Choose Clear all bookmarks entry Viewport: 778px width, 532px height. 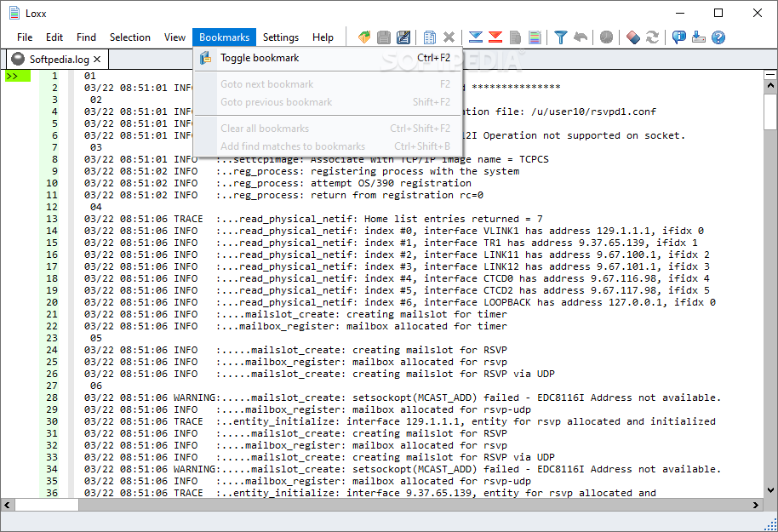click(328, 129)
